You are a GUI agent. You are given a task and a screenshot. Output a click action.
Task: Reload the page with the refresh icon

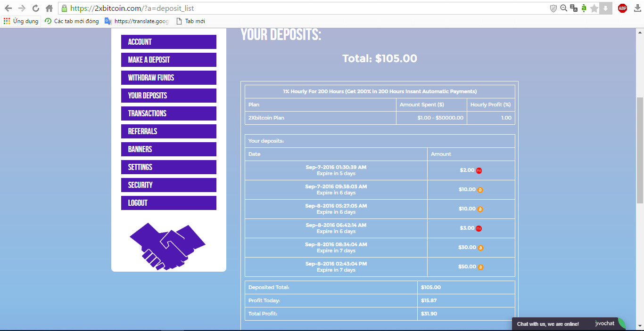pos(35,8)
